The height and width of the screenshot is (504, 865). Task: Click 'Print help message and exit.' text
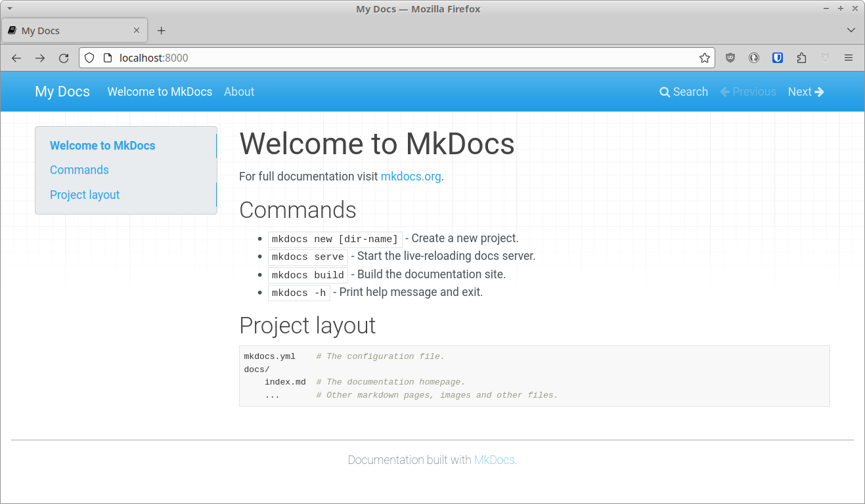click(x=411, y=292)
